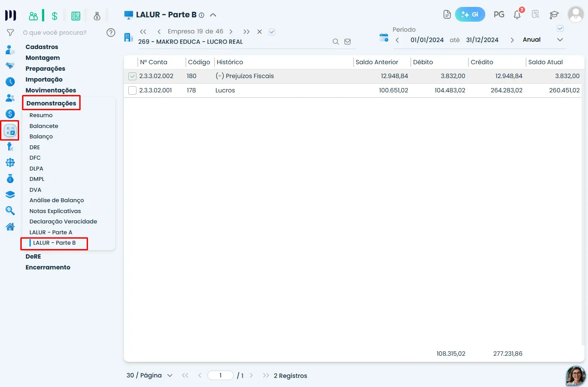Screen dimensions: 588x387
Task: Uncheck the Prejuízos Fiscais row checkbox
Action: point(133,76)
